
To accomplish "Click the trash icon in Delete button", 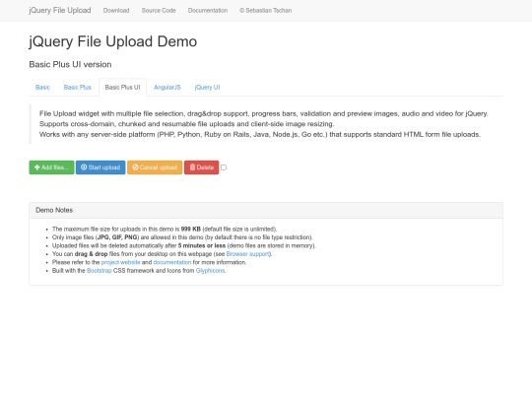I will coord(192,167).
